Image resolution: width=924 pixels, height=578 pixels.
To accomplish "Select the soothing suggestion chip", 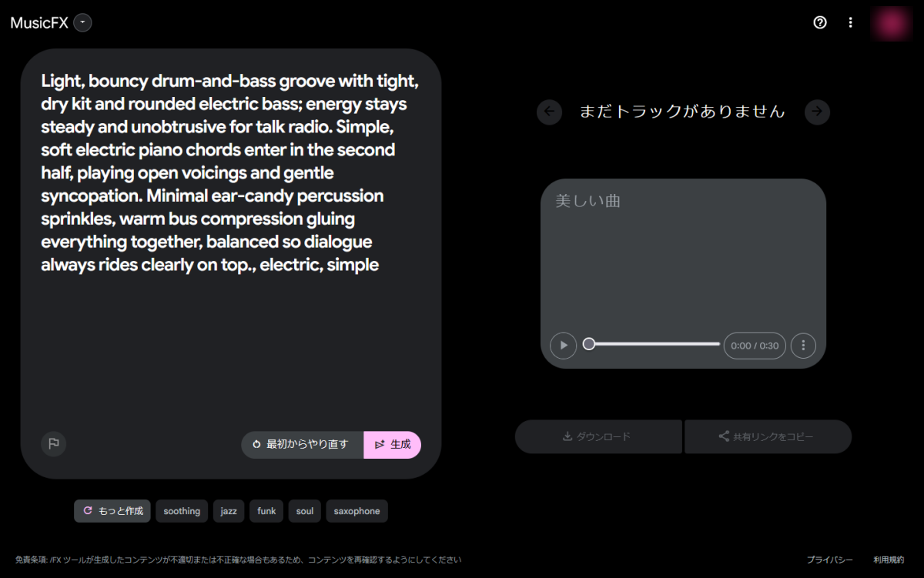I will 182,511.
